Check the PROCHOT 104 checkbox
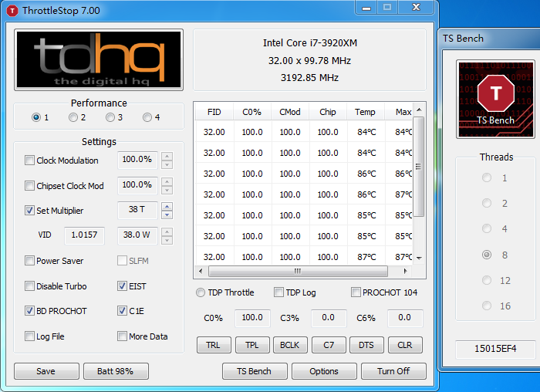 pos(356,292)
